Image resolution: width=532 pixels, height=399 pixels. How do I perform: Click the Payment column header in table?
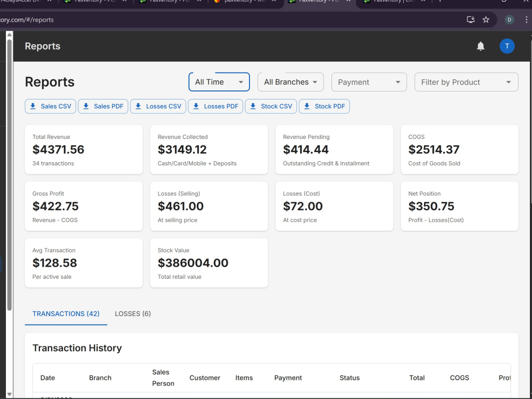click(x=288, y=378)
